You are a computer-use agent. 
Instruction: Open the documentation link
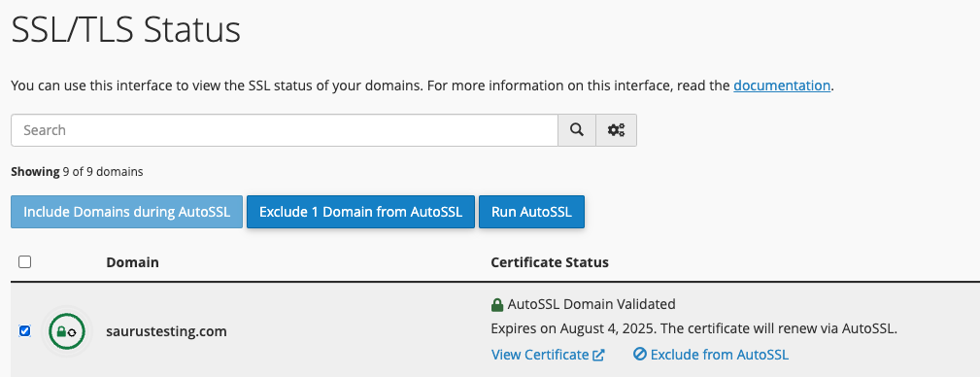(x=782, y=86)
